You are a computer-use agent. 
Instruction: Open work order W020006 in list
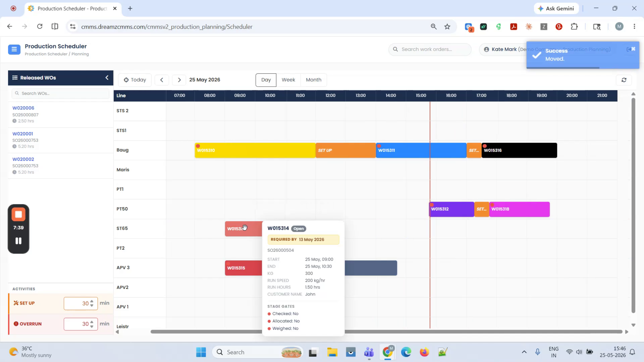click(23, 108)
